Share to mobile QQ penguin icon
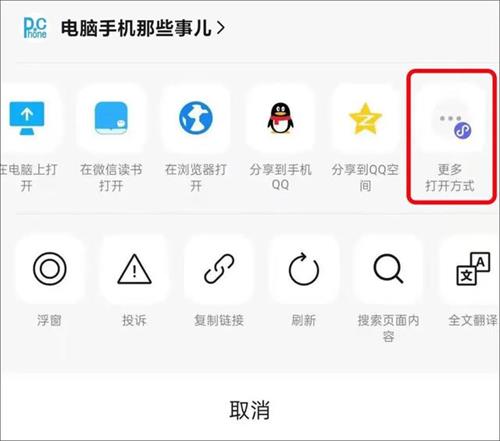 coord(280,119)
